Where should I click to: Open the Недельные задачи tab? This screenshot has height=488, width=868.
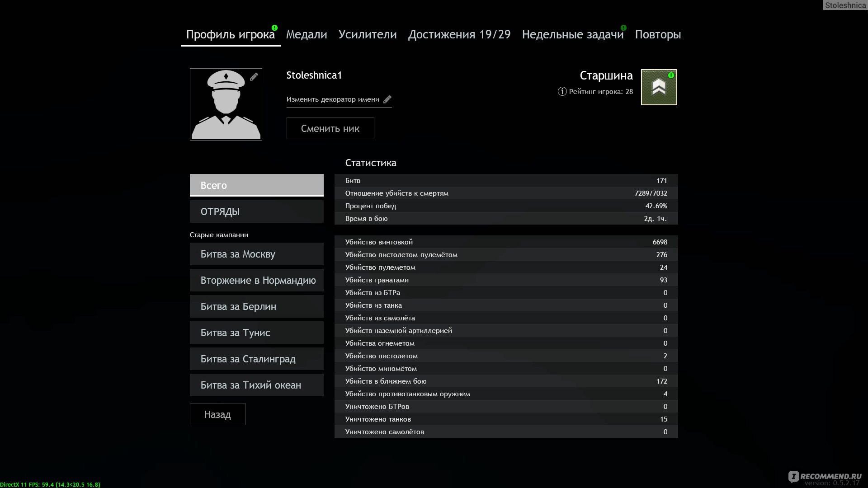(573, 34)
